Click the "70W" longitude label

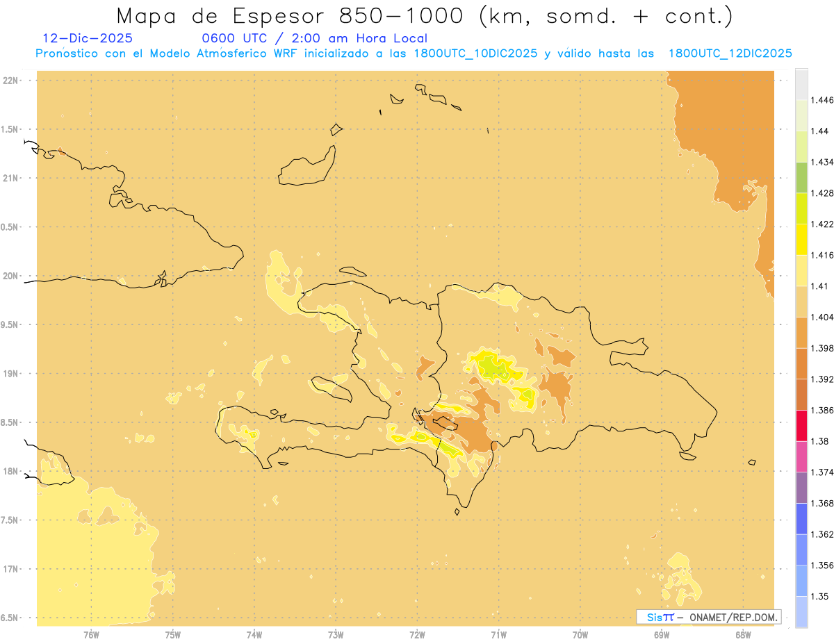tap(580, 636)
